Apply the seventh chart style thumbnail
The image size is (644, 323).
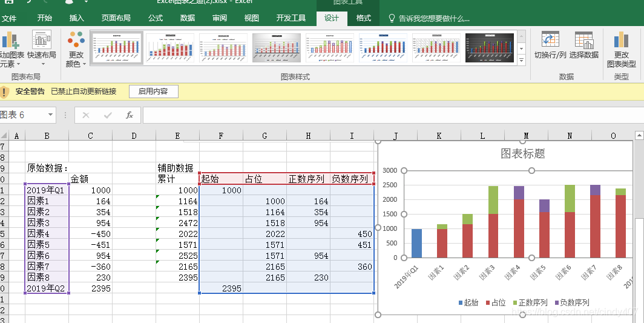(x=436, y=48)
